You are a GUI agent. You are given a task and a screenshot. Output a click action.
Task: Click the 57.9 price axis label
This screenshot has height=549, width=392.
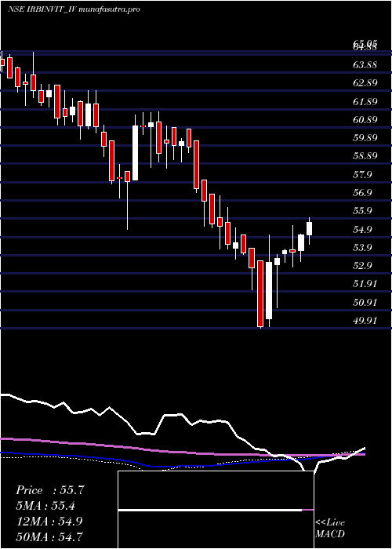[362, 174]
